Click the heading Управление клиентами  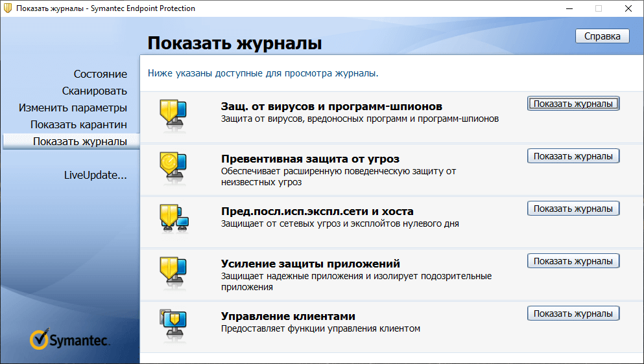click(288, 316)
